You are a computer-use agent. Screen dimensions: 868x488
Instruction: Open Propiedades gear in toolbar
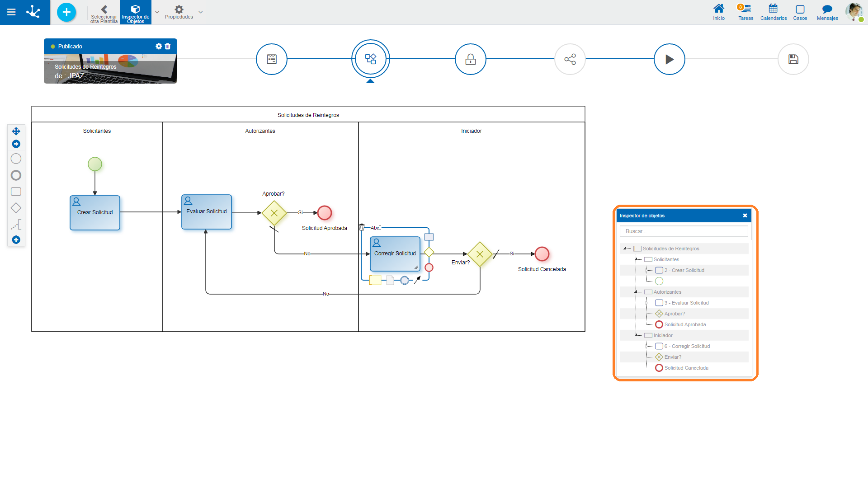click(179, 12)
